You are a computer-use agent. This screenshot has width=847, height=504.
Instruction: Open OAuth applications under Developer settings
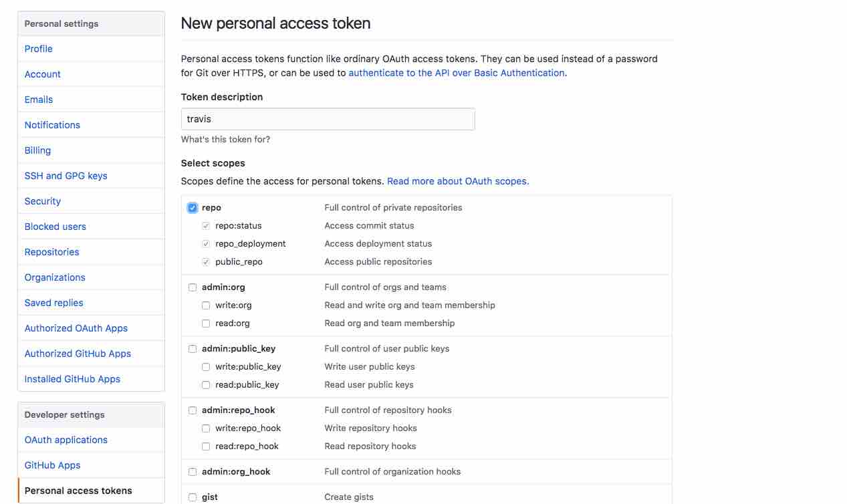[66, 439]
